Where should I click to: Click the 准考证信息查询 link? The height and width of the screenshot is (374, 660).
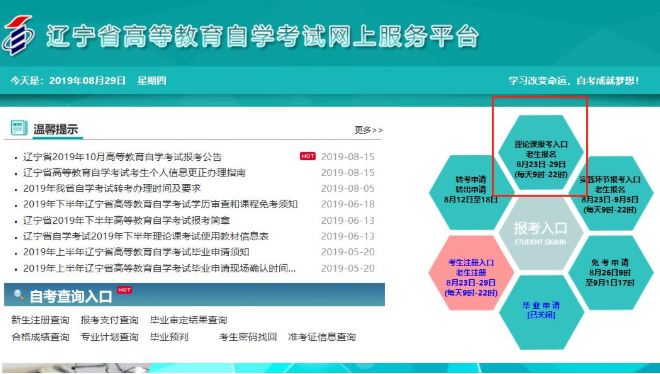point(322,337)
